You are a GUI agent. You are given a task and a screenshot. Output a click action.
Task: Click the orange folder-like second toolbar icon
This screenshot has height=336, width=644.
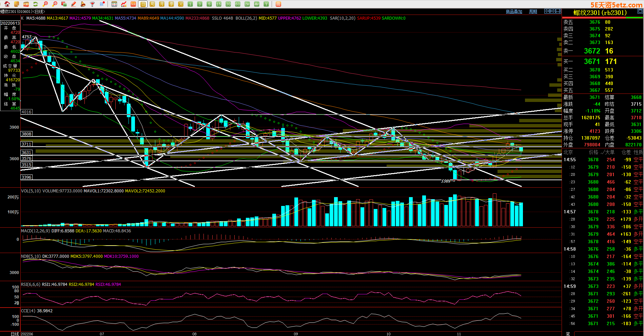17,4
